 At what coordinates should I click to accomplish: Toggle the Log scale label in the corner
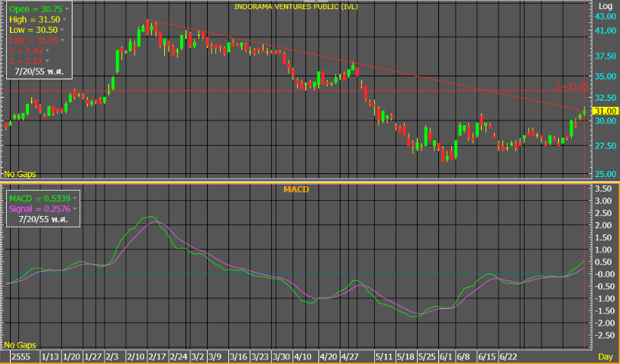click(605, 5)
